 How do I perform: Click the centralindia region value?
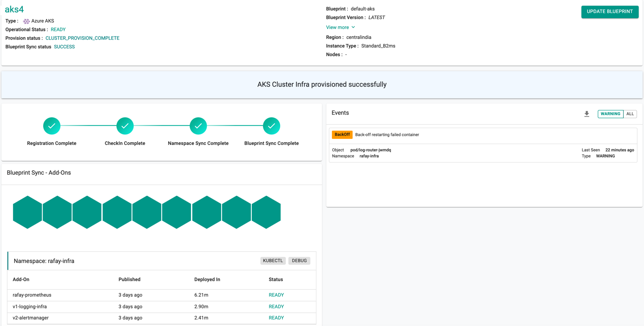359,38
